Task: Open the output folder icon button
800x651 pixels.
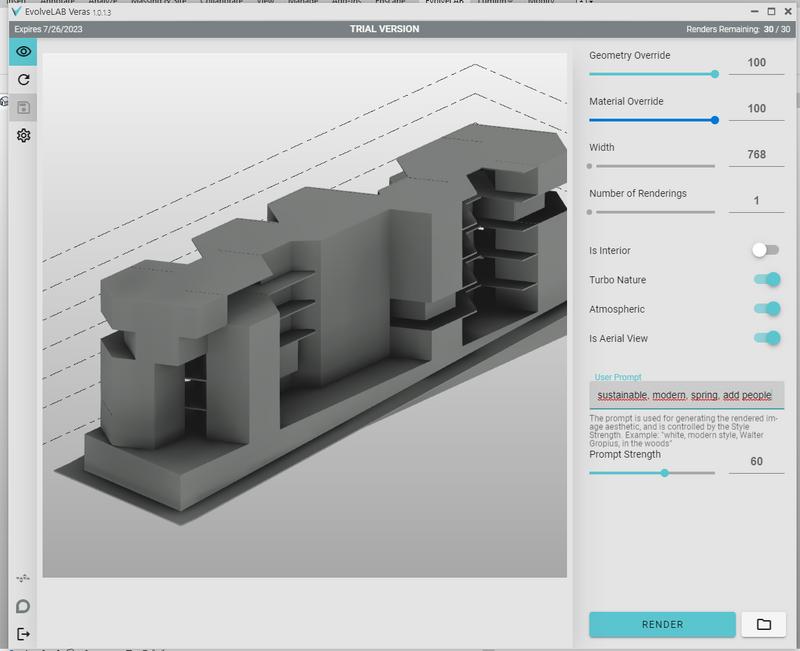Action: [x=763, y=624]
